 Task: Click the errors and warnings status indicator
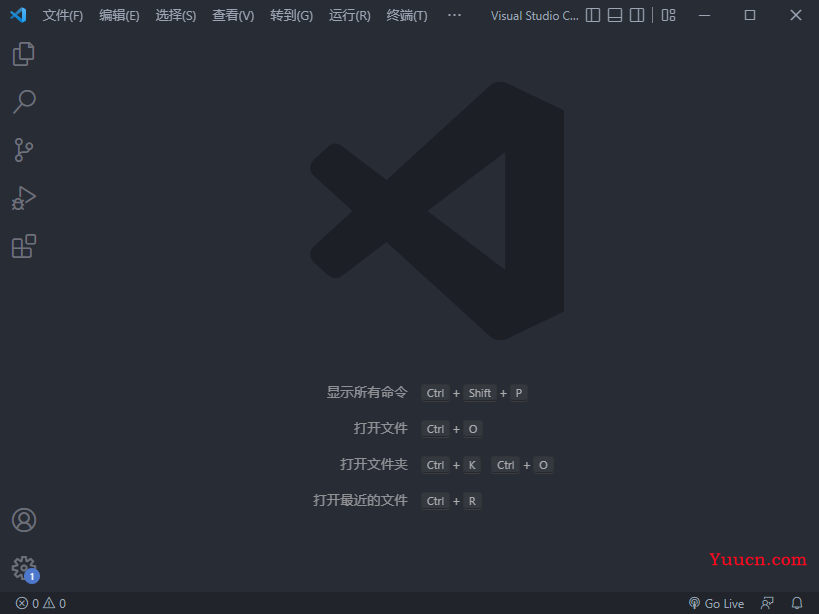point(41,604)
